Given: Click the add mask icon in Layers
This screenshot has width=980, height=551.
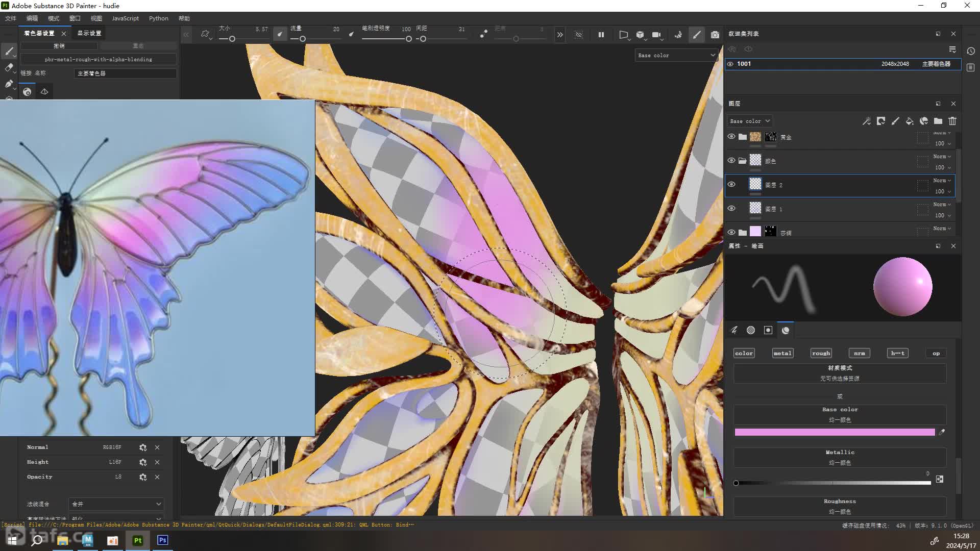Looking at the screenshot, I should pos(881,121).
